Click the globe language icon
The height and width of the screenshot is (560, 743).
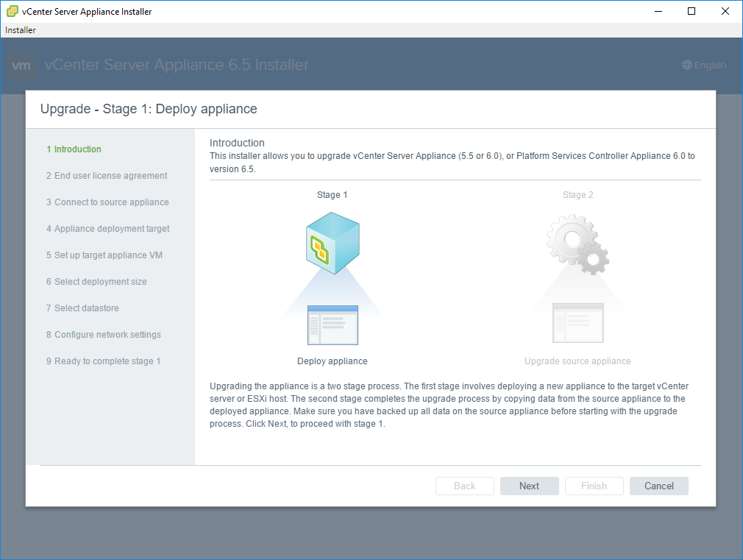[x=686, y=65]
